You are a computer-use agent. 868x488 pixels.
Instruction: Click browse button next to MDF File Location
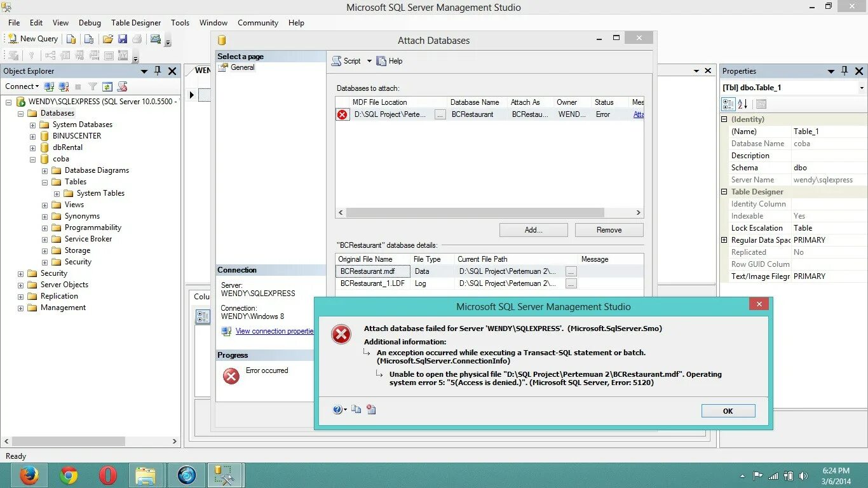point(440,115)
